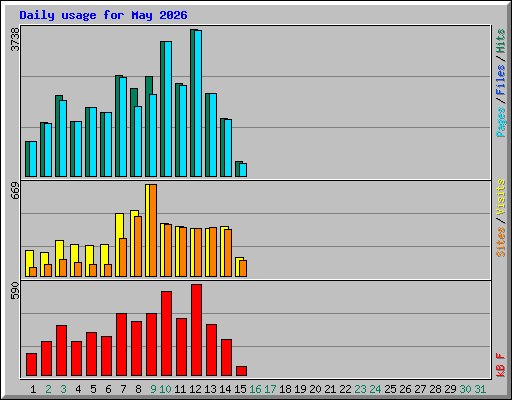Click day 24 on the x-axis

point(375,389)
